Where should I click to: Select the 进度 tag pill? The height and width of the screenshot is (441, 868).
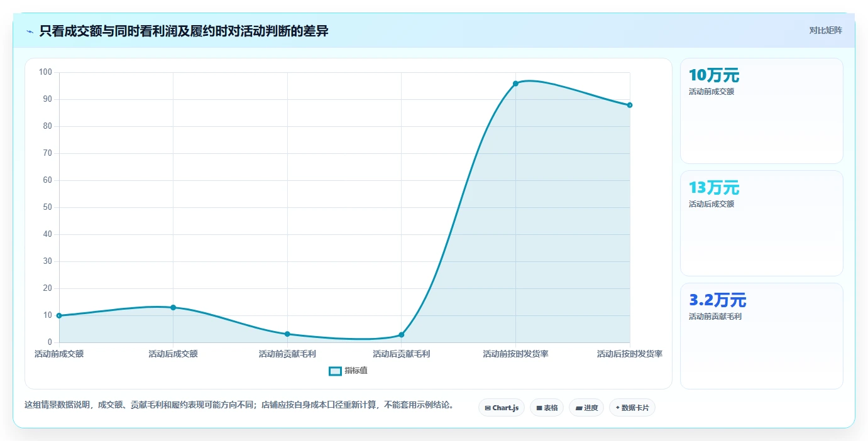tap(586, 408)
